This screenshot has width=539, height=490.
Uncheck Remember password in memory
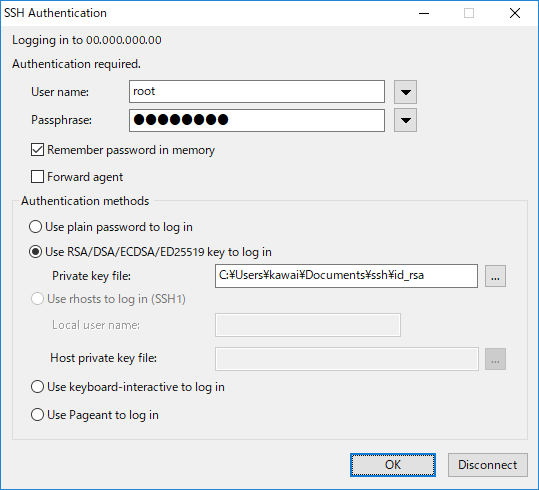(x=37, y=150)
